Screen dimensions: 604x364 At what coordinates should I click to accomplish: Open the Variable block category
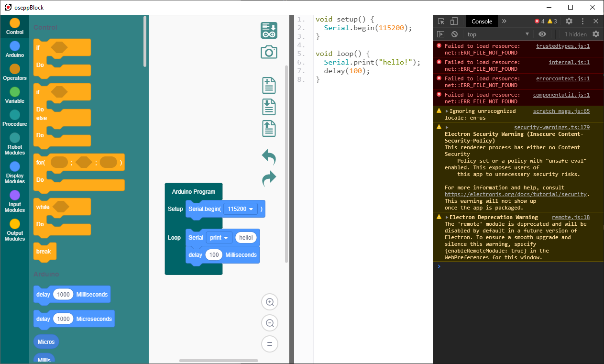pyautogui.click(x=15, y=96)
